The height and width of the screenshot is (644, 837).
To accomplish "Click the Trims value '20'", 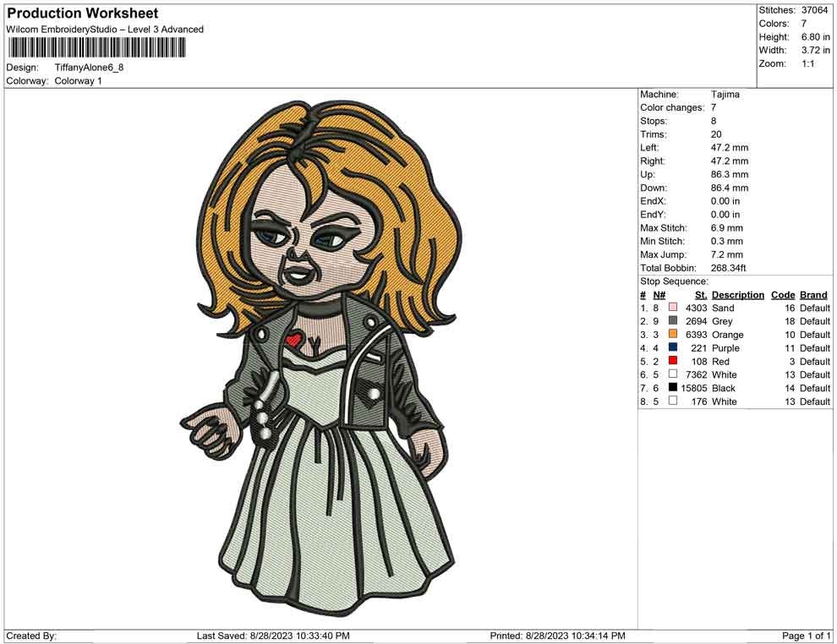I will point(716,134).
